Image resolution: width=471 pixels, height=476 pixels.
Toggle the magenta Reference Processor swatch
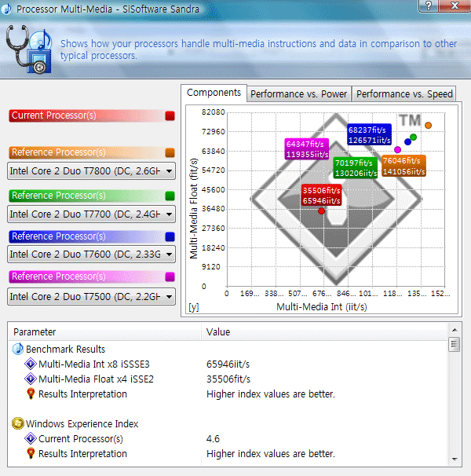(x=170, y=276)
